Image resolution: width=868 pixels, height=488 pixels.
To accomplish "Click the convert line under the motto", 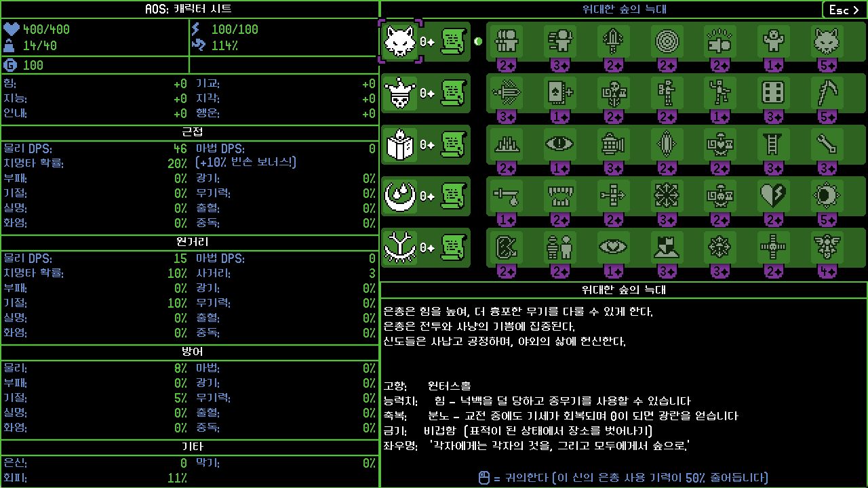I will tap(623, 478).
